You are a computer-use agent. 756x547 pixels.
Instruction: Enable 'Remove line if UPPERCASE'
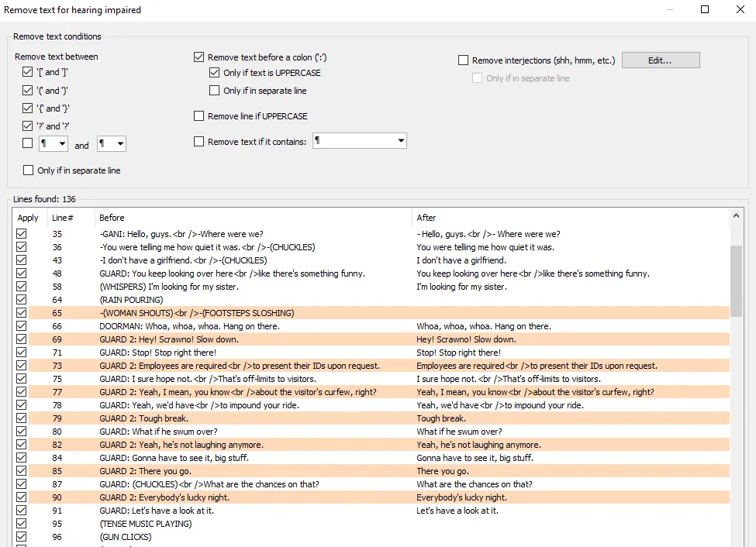[199, 116]
